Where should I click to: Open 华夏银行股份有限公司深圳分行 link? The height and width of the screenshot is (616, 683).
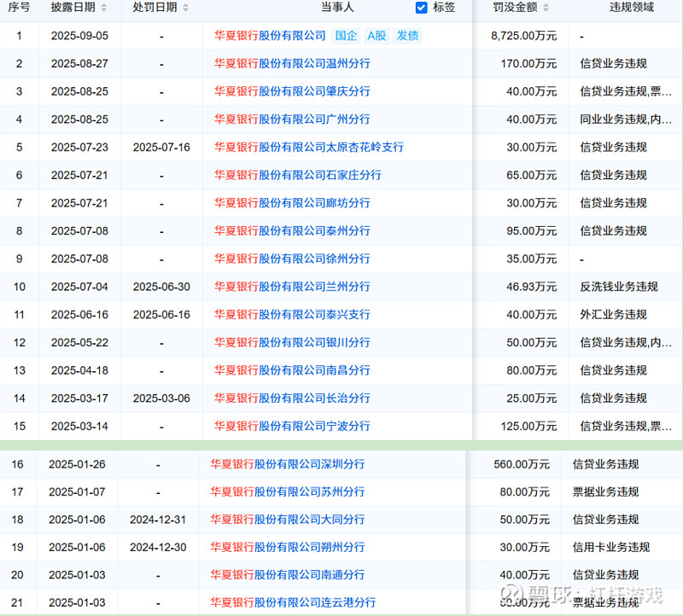(288, 464)
